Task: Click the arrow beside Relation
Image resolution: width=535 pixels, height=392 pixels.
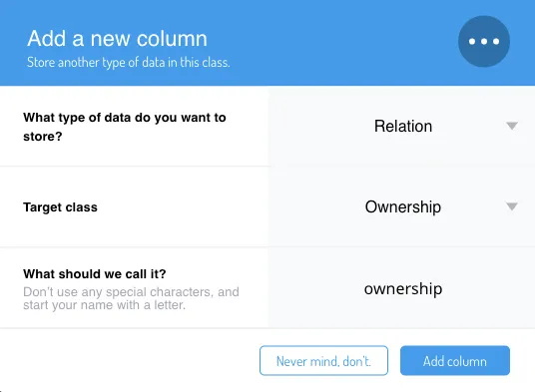Action: pos(512,126)
